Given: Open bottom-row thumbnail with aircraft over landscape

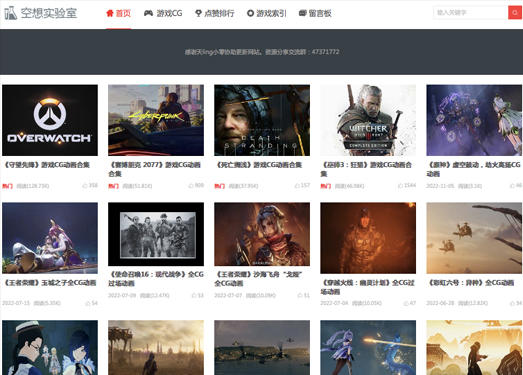Looking at the screenshot, I should pos(262,348).
